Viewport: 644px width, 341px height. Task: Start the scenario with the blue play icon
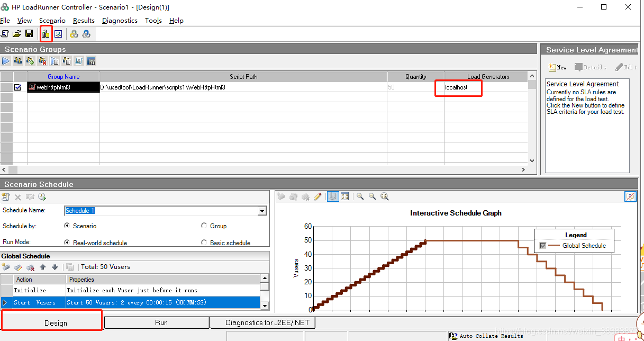pyautogui.click(x=6, y=61)
